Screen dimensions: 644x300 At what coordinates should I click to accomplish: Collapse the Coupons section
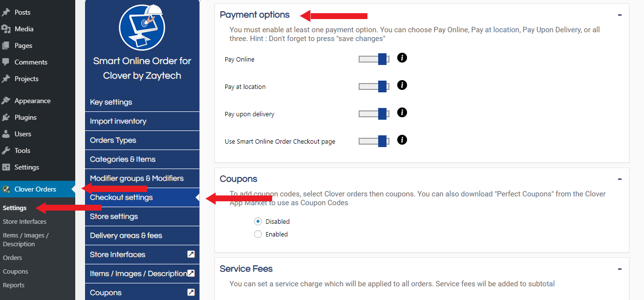coord(620,179)
